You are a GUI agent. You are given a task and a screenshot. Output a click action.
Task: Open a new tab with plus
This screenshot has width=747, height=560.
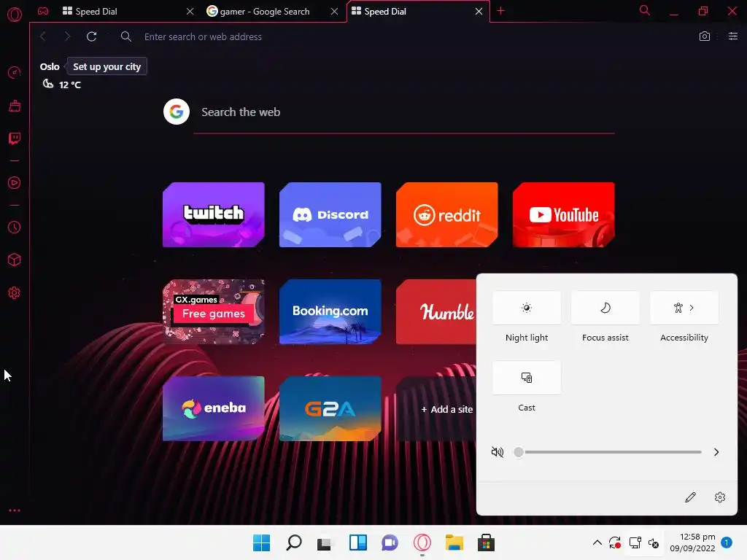click(500, 11)
